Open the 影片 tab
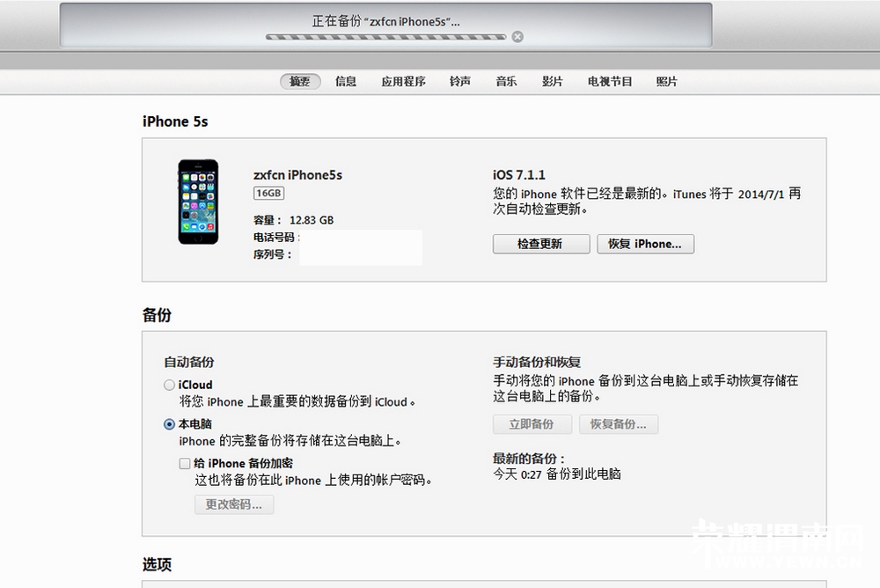Image resolution: width=880 pixels, height=588 pixels. (x=552, y=81)
